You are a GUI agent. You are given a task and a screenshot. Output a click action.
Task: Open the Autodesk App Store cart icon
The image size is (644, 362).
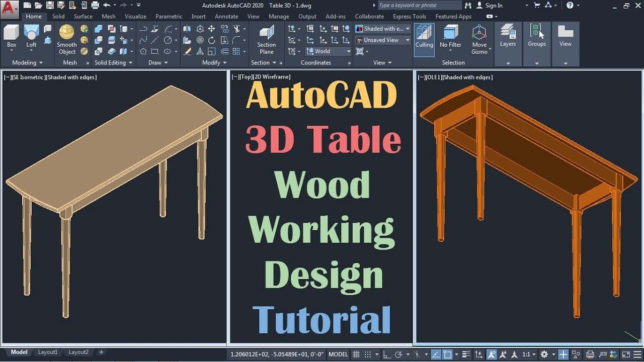point(537,5)
